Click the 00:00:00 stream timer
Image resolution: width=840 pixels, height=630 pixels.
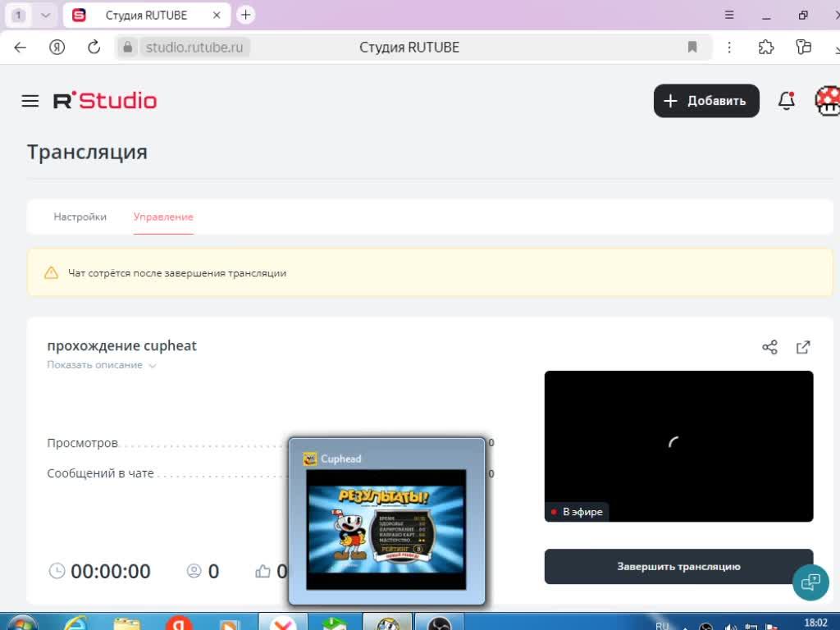click(x=111, y=571)
